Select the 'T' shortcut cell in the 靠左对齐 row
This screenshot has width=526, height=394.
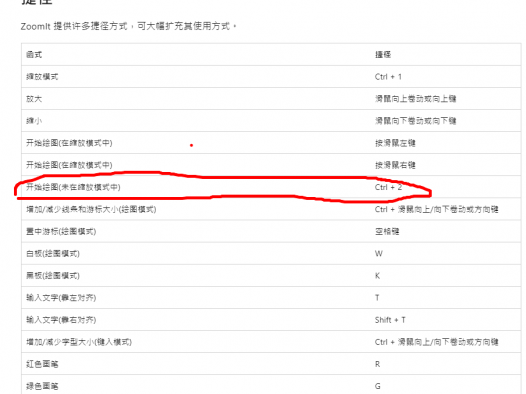[377, 298]
